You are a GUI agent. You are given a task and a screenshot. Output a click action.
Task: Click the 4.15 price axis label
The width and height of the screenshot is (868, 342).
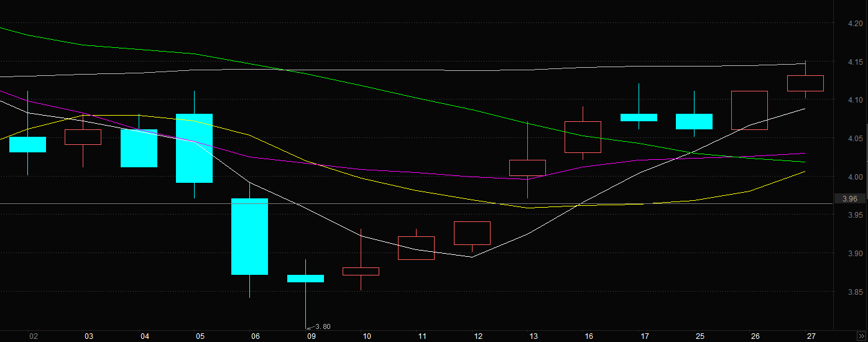coord(855,62)
